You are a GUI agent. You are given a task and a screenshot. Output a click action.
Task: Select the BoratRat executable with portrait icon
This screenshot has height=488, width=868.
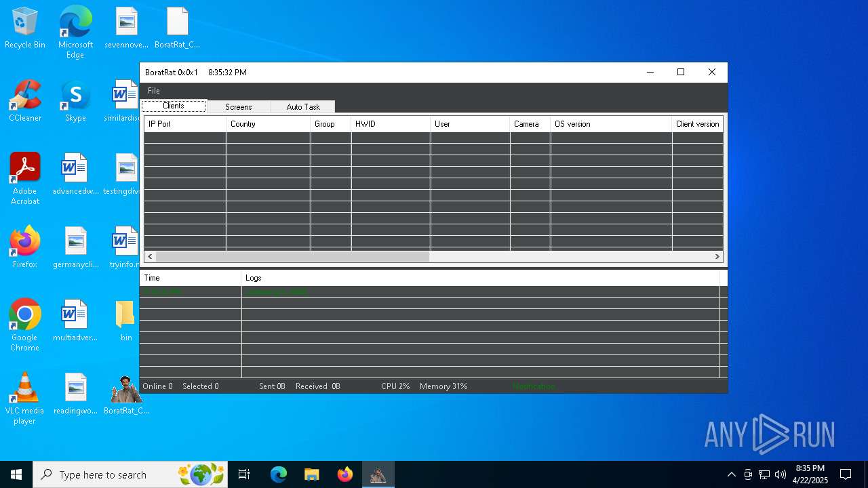coord(125,394)
